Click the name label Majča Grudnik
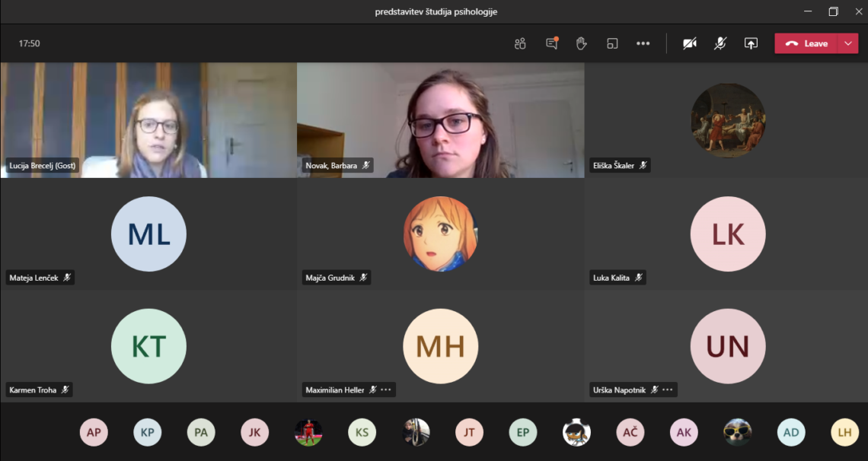The image size is (868, 461). tap(330, 278)
